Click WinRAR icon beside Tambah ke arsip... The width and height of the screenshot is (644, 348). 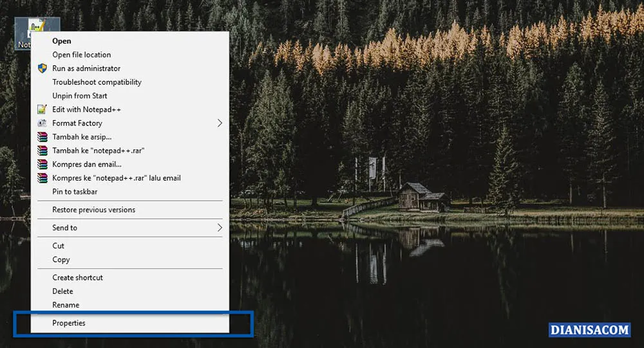(x=42, y=136)
